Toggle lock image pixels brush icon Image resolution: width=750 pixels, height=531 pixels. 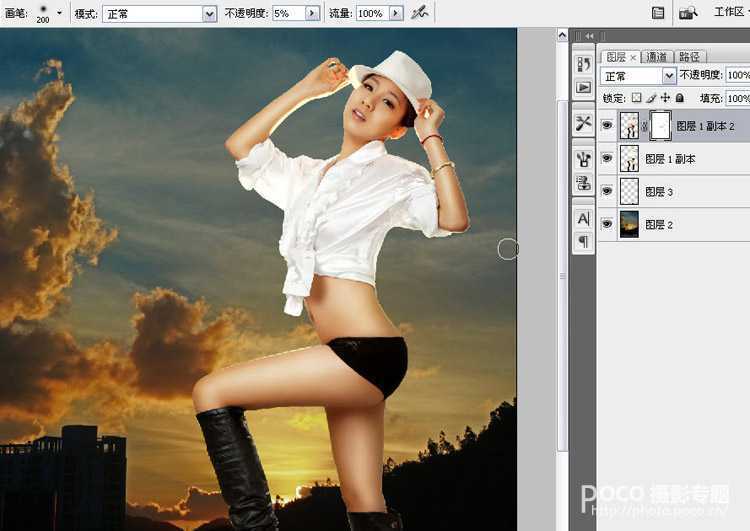[651, 98]
